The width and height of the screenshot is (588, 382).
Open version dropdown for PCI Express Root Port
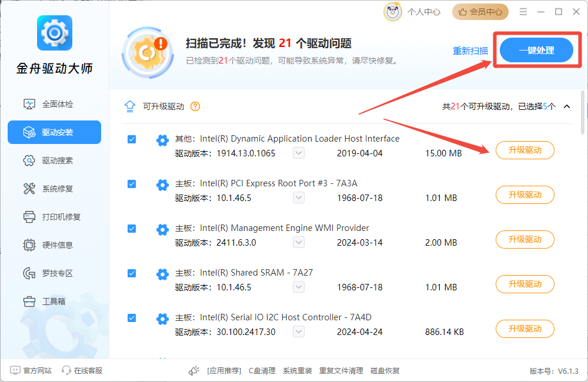(x=299, y=197)
